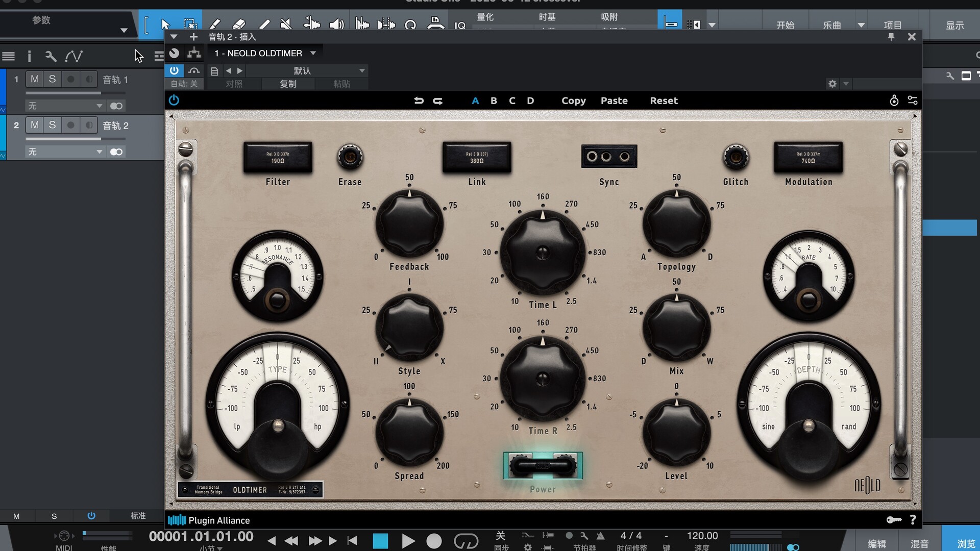
Task: Open the Plugin Alliance key license icon
Action: pos(894,520)
